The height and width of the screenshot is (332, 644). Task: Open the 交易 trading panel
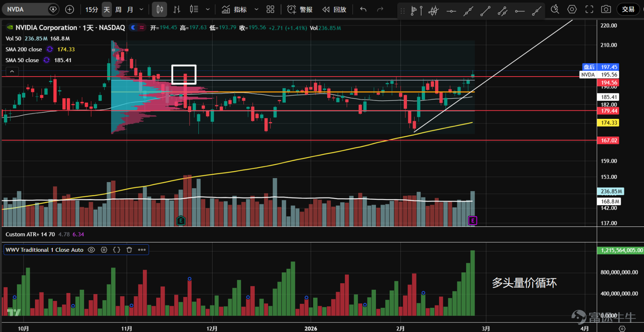628,9
